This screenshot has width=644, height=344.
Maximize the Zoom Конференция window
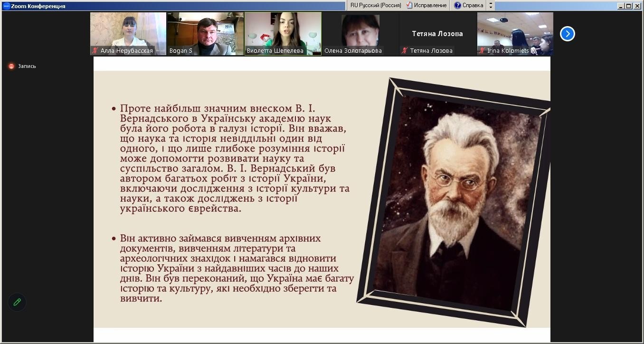pyautogui.click(x=628, y=6)
